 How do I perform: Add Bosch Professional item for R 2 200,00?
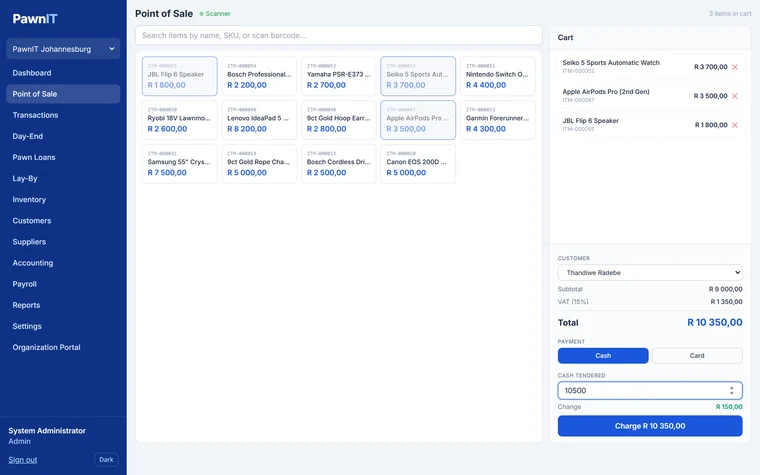(259, 76)
